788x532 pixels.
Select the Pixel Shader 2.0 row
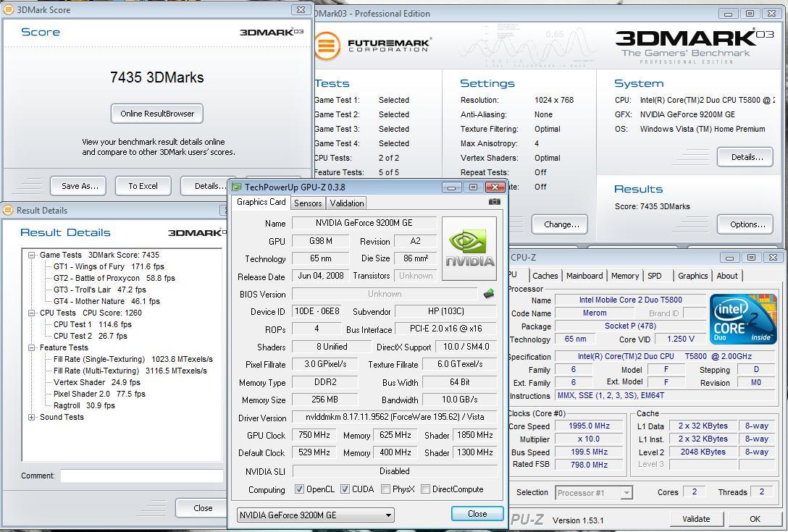(x=99, y=394)
